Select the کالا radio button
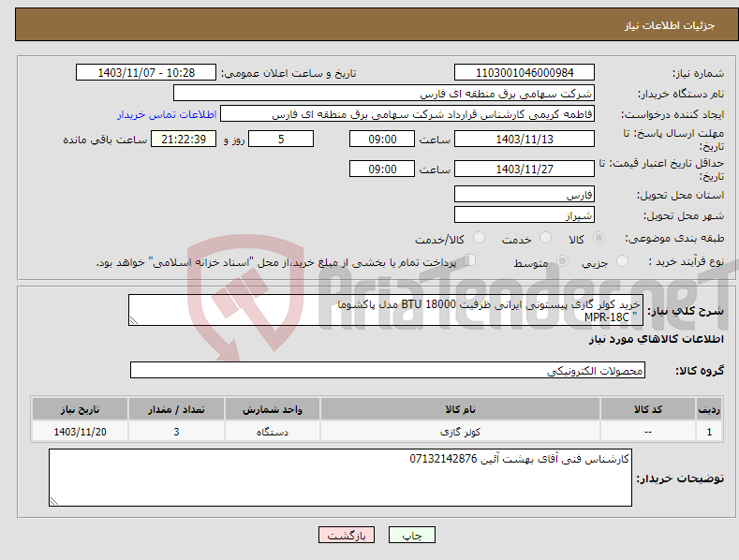Image resolution: width=739 pixels, height=560 pixels. (599, 238)
